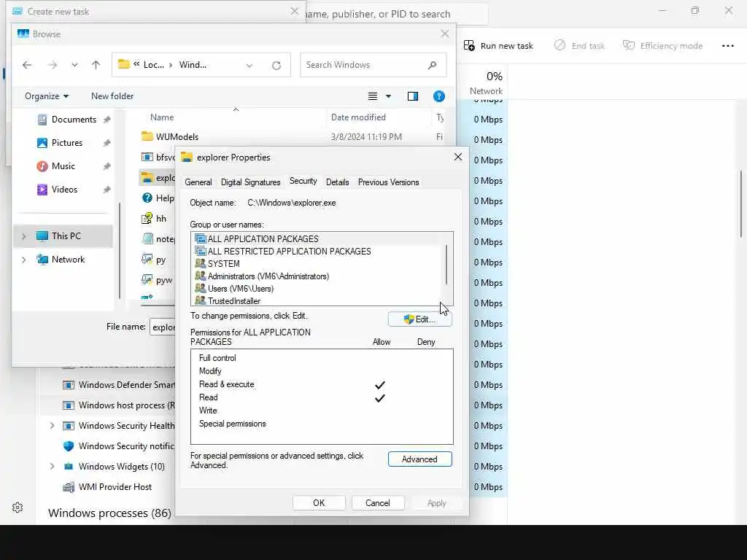Expand Windows Widgets (10) process
The image size is (747, 560).
(52, 467)
